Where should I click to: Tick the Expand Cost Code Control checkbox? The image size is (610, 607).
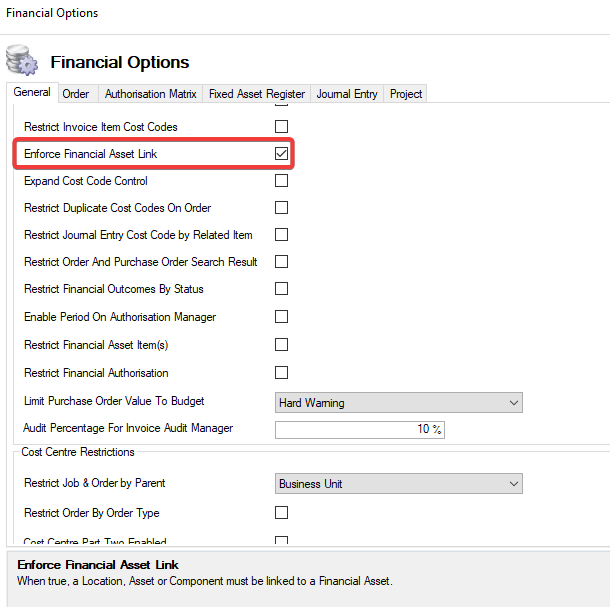(281, 181)
